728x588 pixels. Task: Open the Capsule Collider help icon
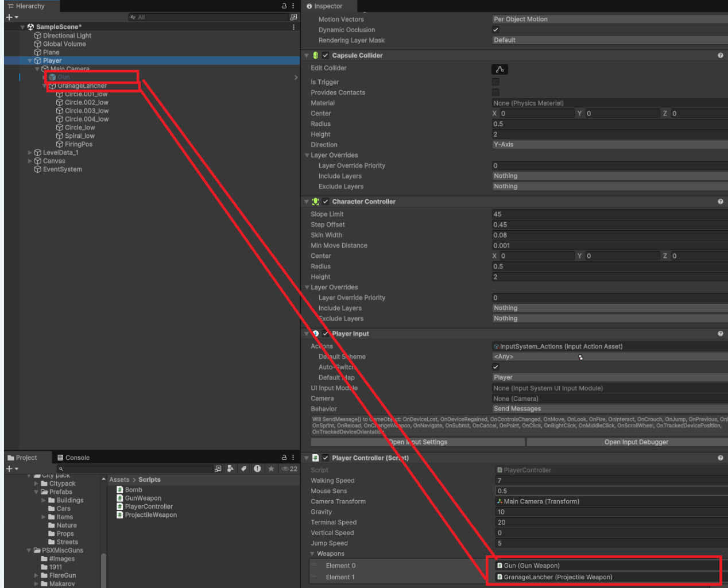click(720, 56)
